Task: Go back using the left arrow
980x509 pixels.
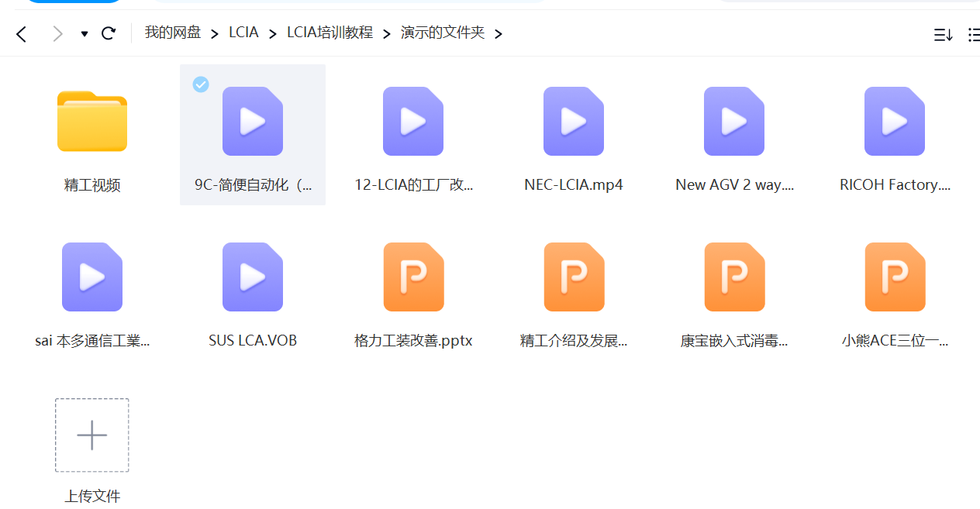Action: tap(22, 33)
